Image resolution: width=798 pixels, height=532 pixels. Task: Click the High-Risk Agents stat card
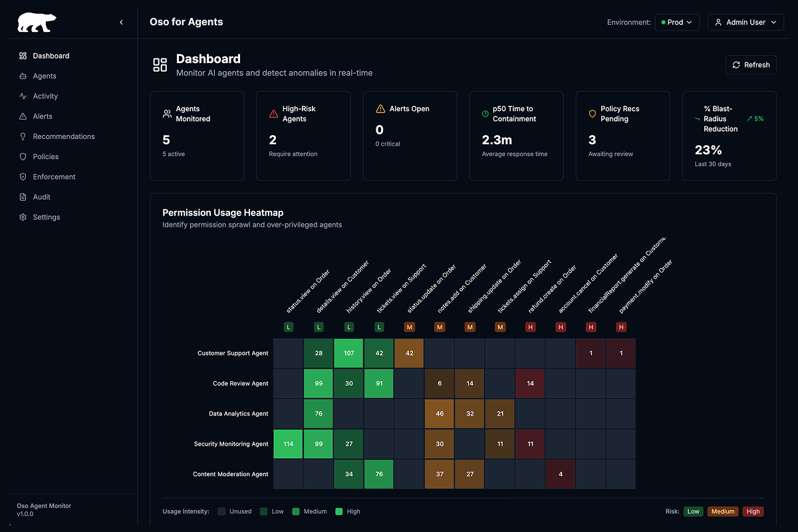(303, 136)
